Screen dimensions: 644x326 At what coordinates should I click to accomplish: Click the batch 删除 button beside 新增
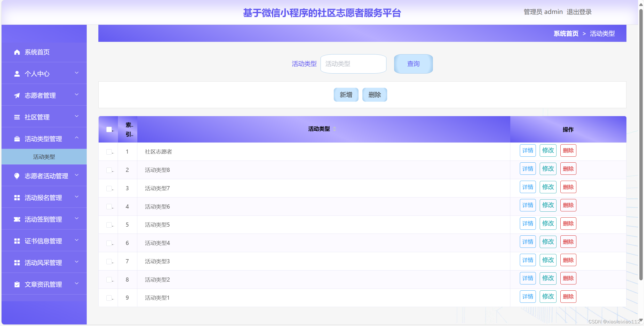pos(375,95)
